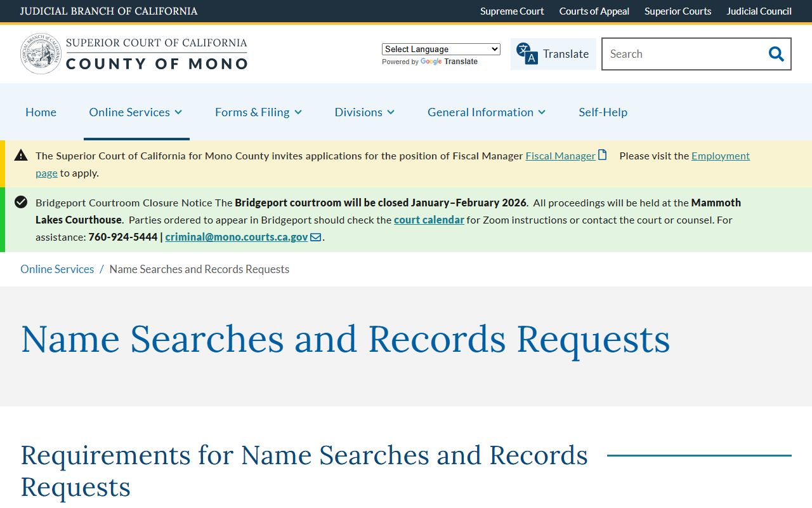
Task: Click the Name Searches breadcrumb current page text
Action: pyautogui.click(x=199, y=269)
